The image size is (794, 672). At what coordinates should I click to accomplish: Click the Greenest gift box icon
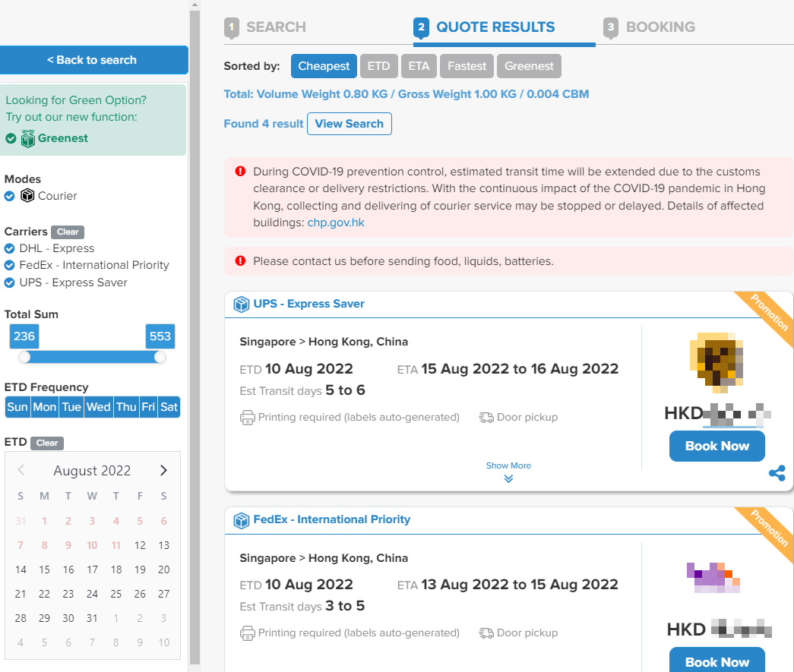click(28, 138)
